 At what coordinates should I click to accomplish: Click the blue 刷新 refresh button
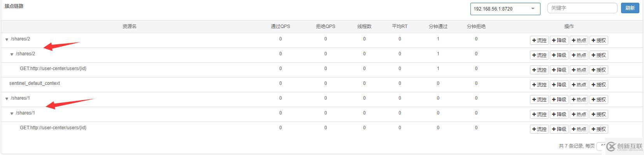630,8
